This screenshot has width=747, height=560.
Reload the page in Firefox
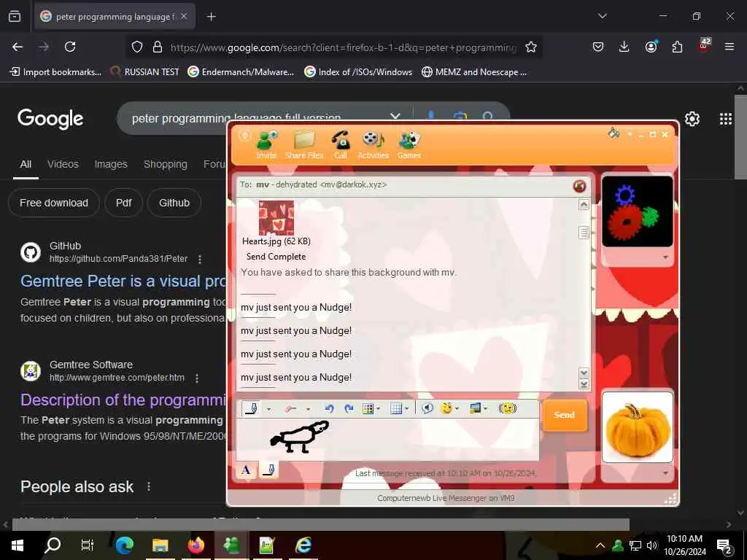(x=70, y=47)
